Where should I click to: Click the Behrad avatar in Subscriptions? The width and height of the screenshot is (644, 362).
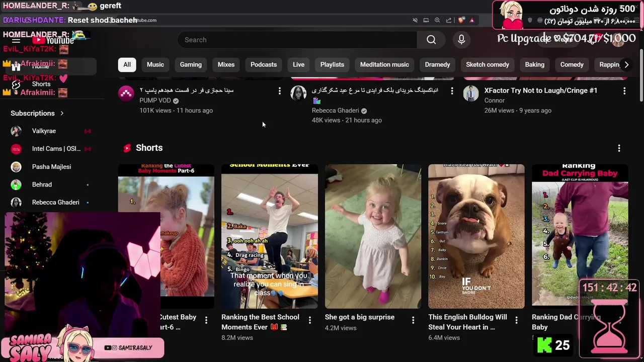point(16,185)
